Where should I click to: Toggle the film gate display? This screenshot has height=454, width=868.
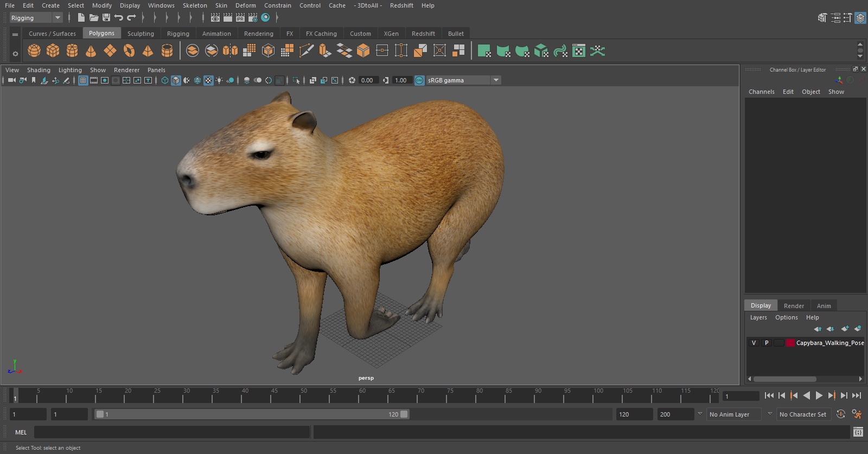tap(94, 80)
